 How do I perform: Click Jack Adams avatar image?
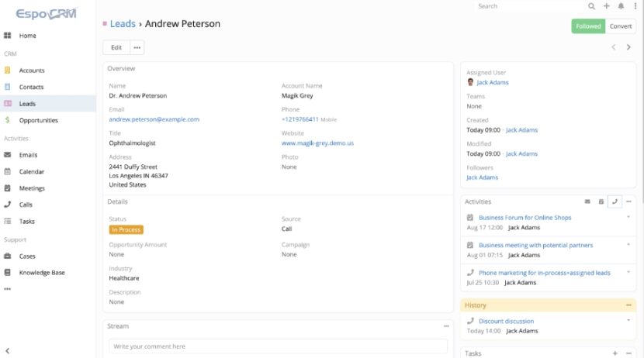pos(470,82)
